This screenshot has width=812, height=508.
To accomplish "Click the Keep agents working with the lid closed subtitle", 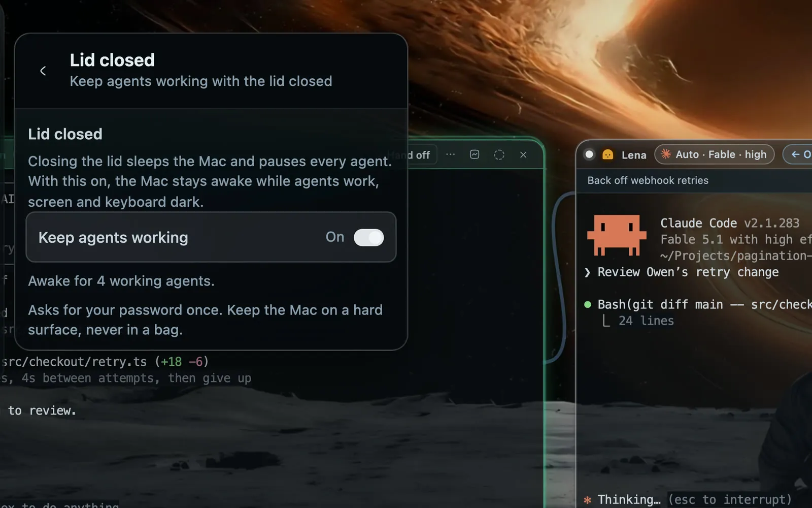I will 201,81.
